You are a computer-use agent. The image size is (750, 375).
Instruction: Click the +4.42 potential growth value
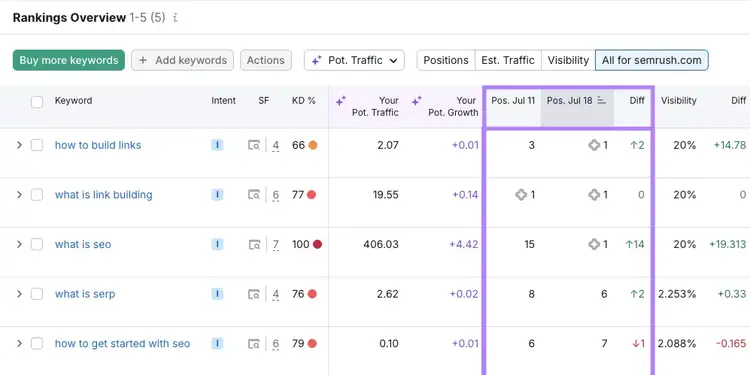[x=464, y=244]
